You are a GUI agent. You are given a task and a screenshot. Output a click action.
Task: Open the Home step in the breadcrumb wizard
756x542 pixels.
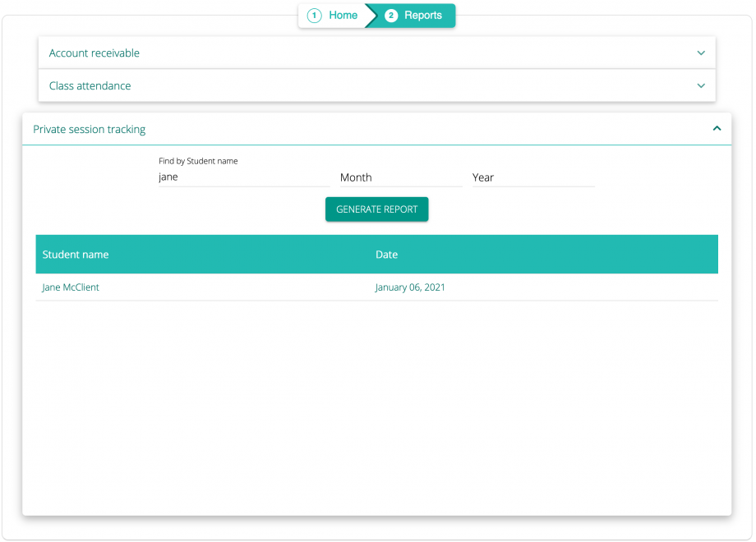pos(343,15)
